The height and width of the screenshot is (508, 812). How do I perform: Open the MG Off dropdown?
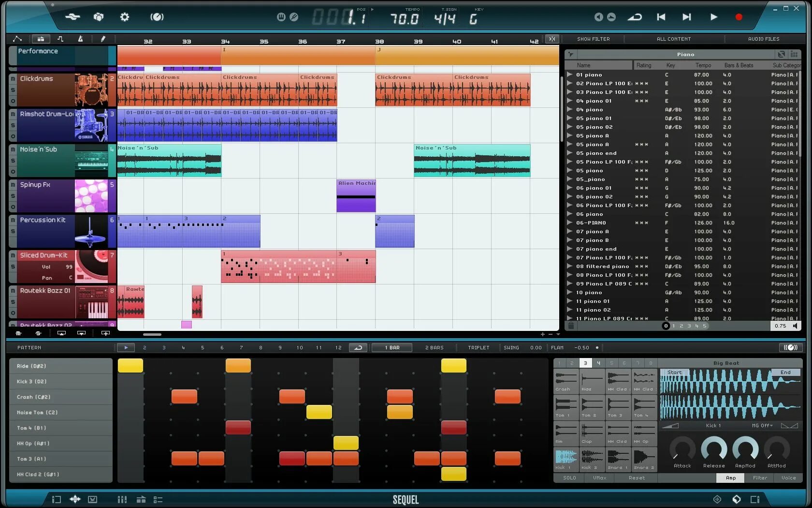click(762, 426)
